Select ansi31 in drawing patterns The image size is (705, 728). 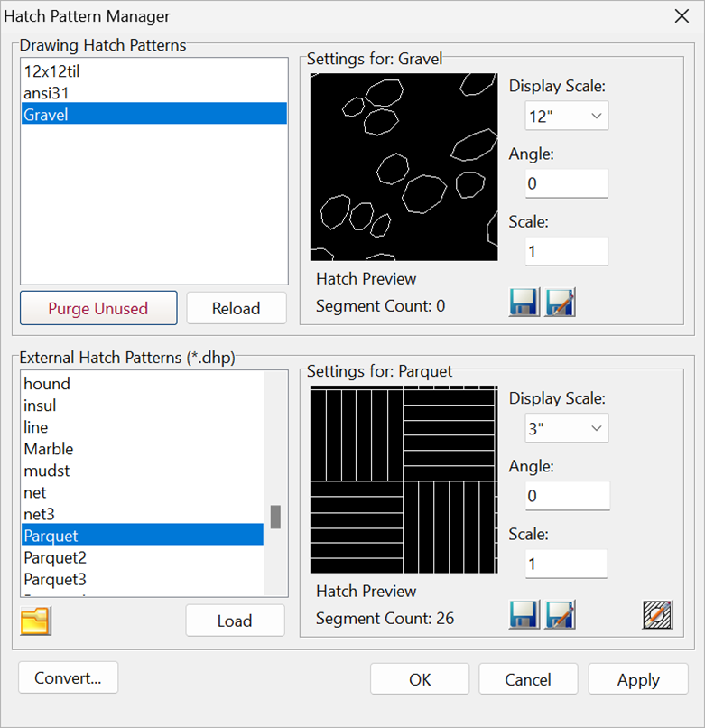154,93
